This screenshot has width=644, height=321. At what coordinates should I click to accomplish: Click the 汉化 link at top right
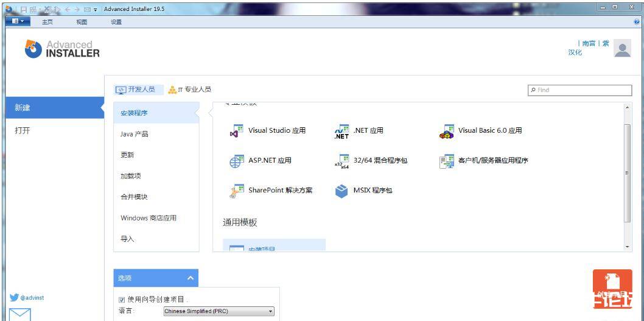[x=575, y=52]
